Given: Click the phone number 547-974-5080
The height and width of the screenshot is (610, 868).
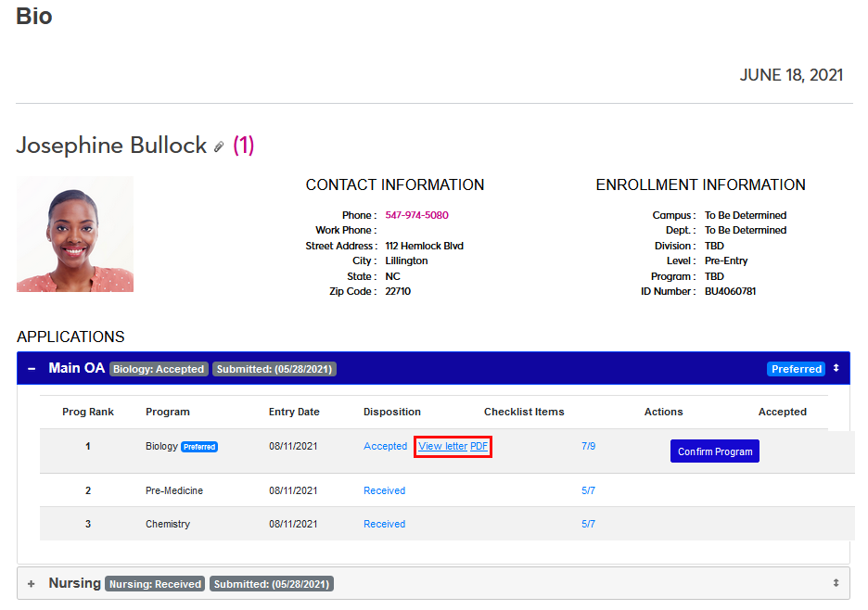Looking at the screenshot, I should (416, 215).
